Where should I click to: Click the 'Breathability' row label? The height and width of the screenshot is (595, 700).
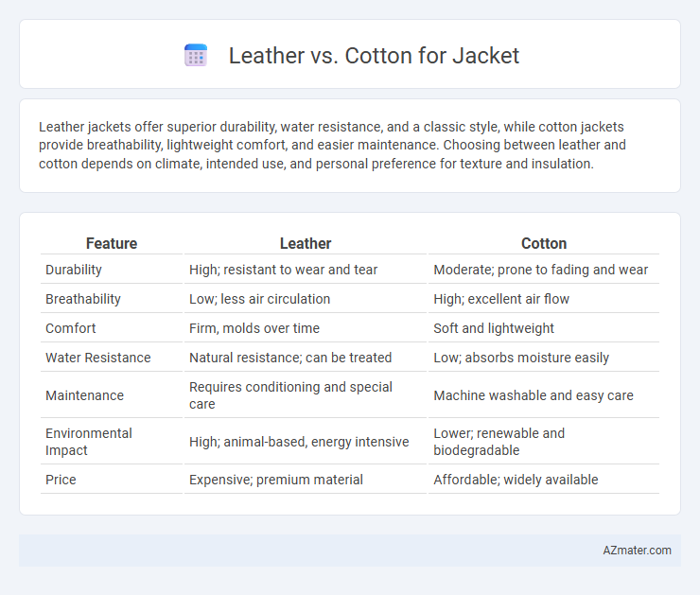click(83, 299)
